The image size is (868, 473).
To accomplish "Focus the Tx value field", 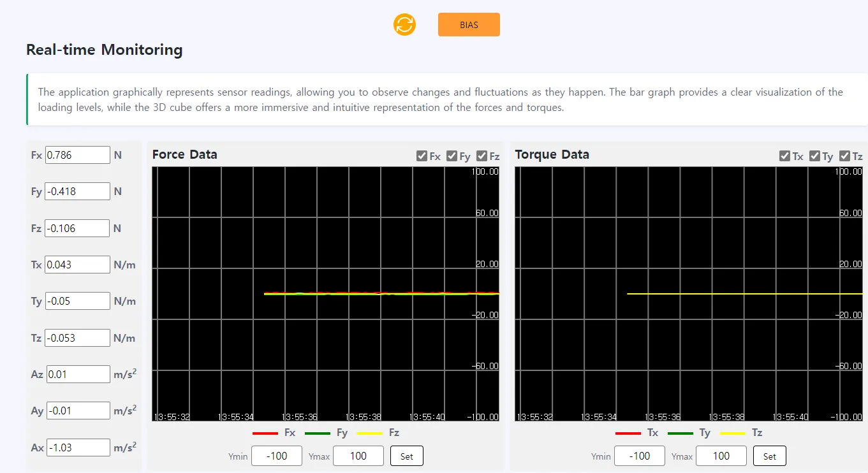I will [x=78, y=265].
